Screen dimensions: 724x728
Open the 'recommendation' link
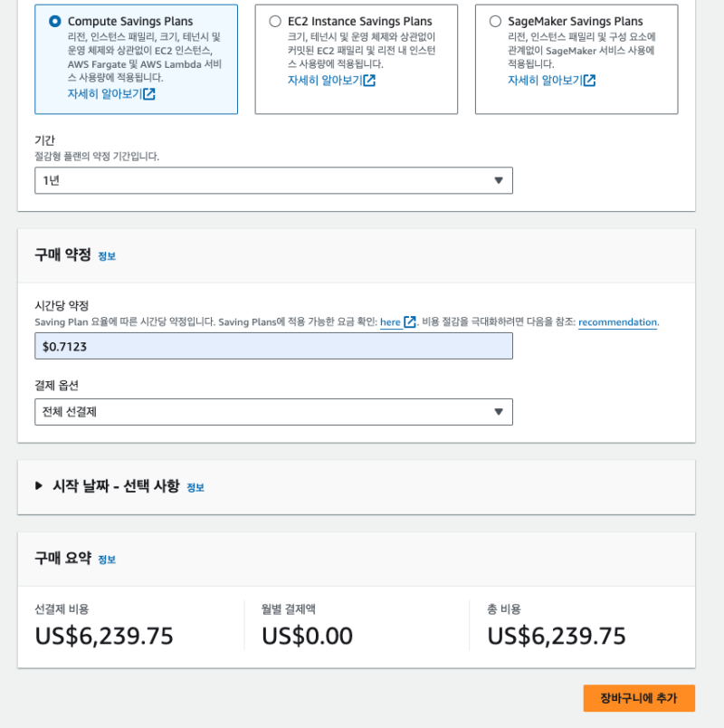click(617, 322)
